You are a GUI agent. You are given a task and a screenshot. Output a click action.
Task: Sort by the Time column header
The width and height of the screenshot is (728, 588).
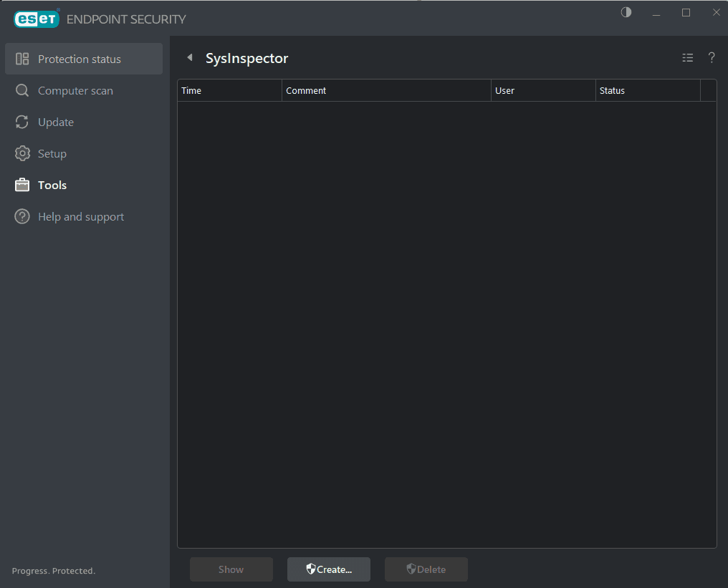(x=230, y=90)
